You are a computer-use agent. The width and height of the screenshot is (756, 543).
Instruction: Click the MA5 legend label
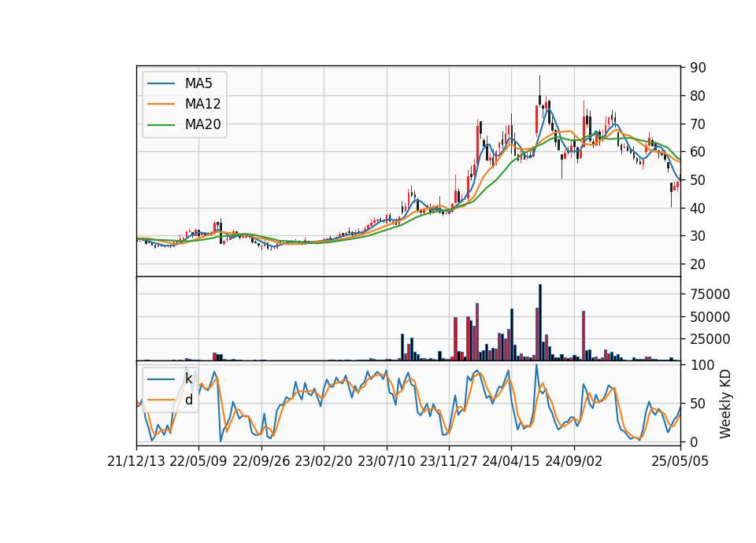[198, 83]
